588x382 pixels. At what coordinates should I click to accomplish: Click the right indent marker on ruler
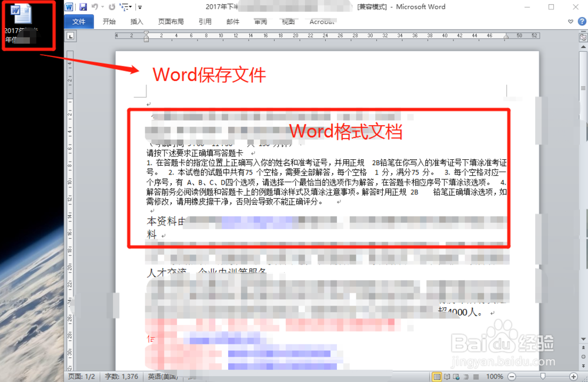coord(506,37)
